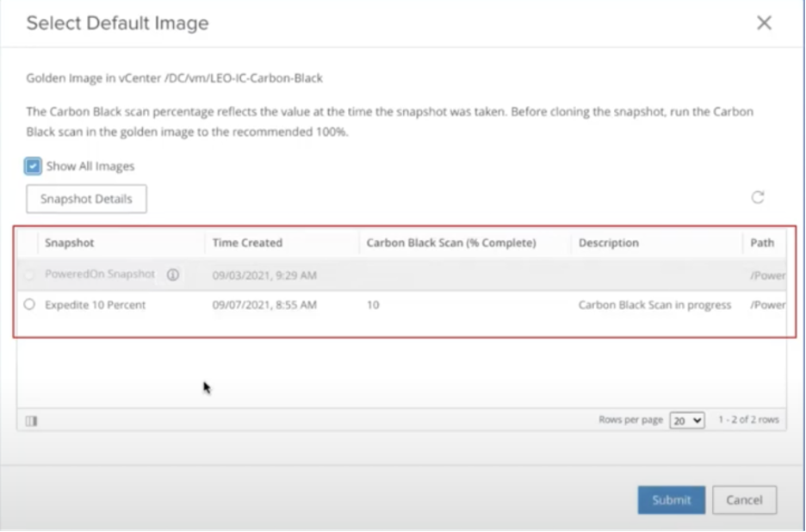Select the PoweredOn Snapshot radio button
Screen dimensions: 806x532
[29, 275]
